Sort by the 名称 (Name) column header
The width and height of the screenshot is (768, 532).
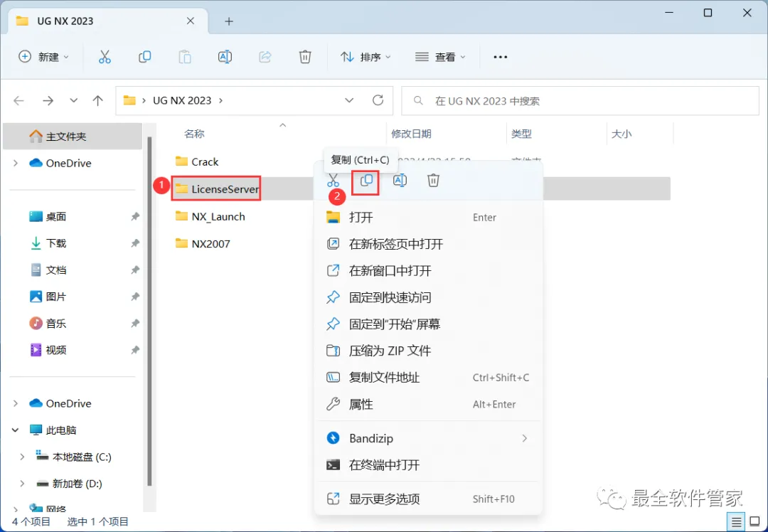tap(194, 134)
